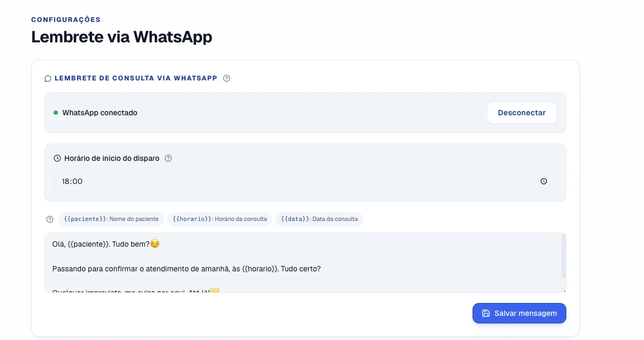Click the floppy disk icon in Salvar mensagem
The height and width of the screenshot is (340, 644).
coord(486,313)
